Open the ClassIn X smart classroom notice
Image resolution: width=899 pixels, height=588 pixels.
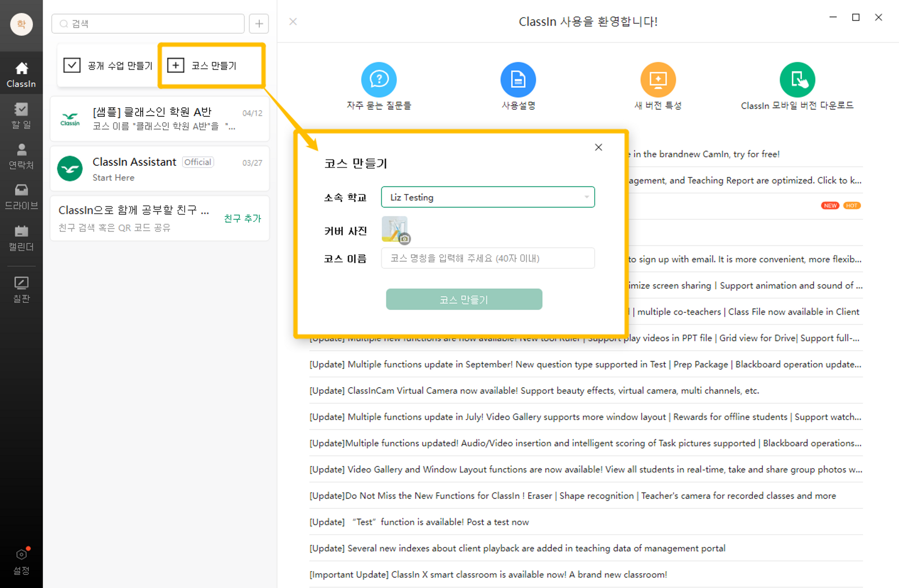(586, 575)
